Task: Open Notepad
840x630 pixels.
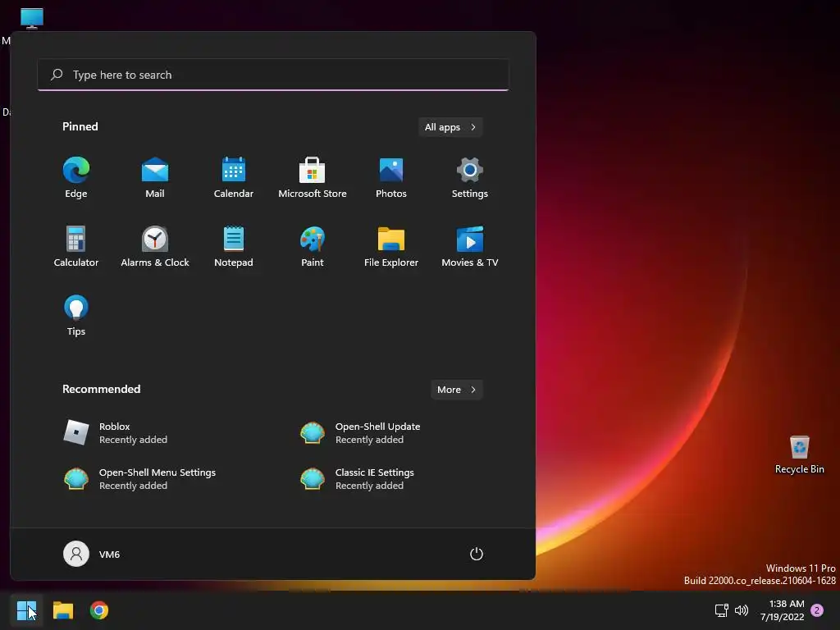Action: [234, 246]
